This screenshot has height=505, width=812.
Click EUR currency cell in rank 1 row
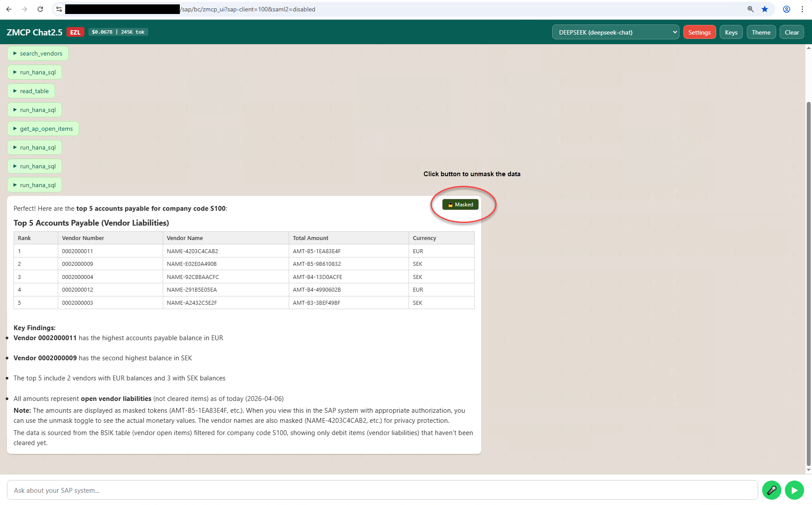tap(441, 251)
